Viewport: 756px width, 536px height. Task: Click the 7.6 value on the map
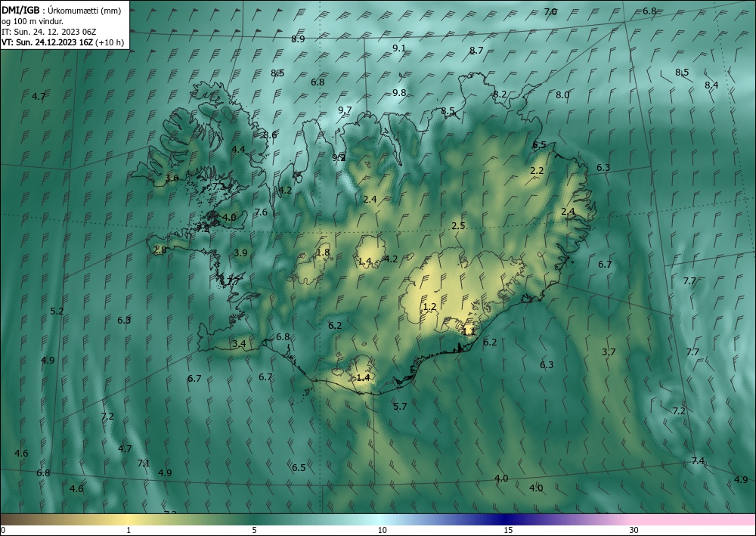point(261,212)
